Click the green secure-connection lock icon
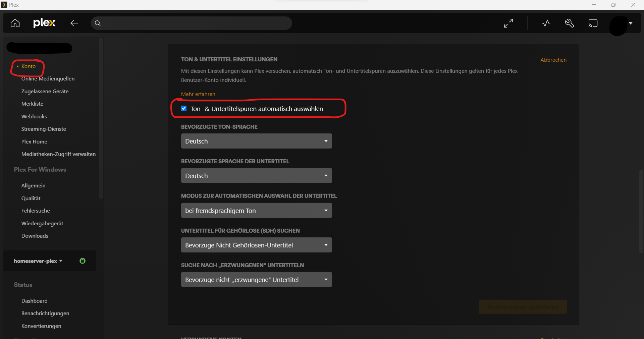The image size is (644, 339). (83, 261)
